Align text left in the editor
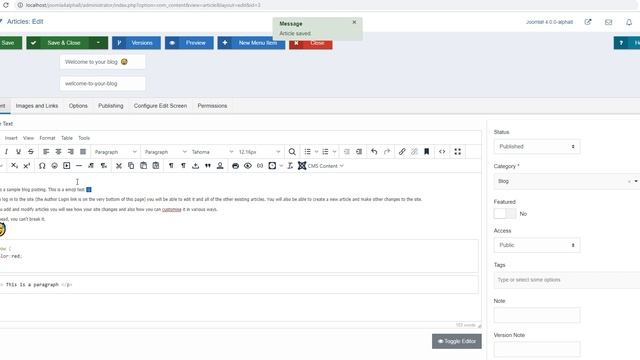Viewport: 640px width, 360px height. (46, 152)
